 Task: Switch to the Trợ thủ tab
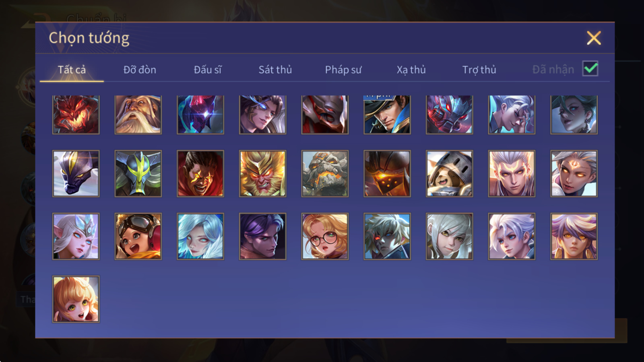(479, 70)
